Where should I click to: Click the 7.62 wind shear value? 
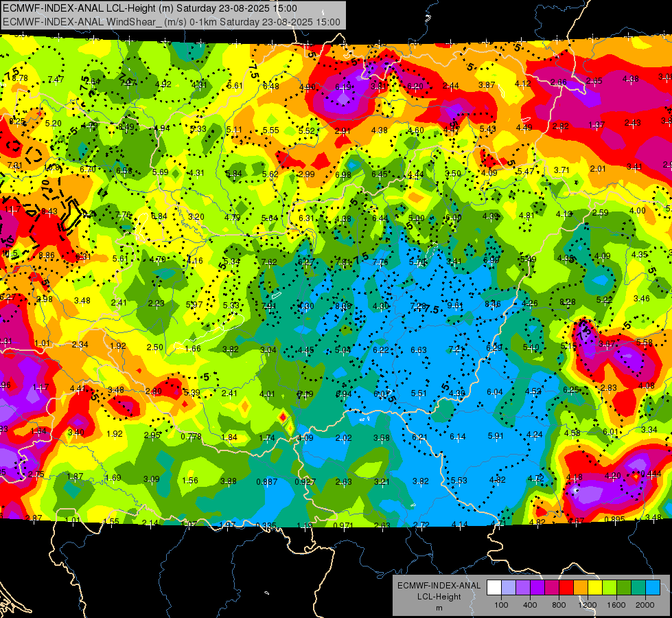269,262
